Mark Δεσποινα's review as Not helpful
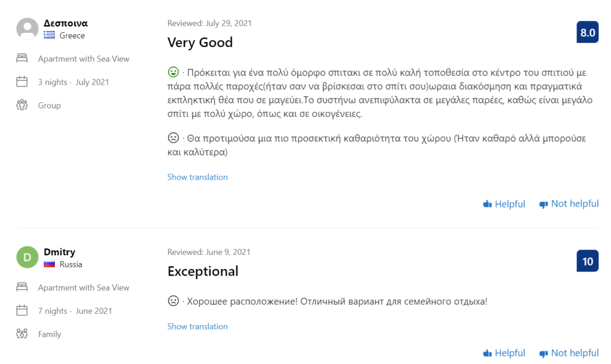This screenshot has width=611, height=364. tap(569, 204)
